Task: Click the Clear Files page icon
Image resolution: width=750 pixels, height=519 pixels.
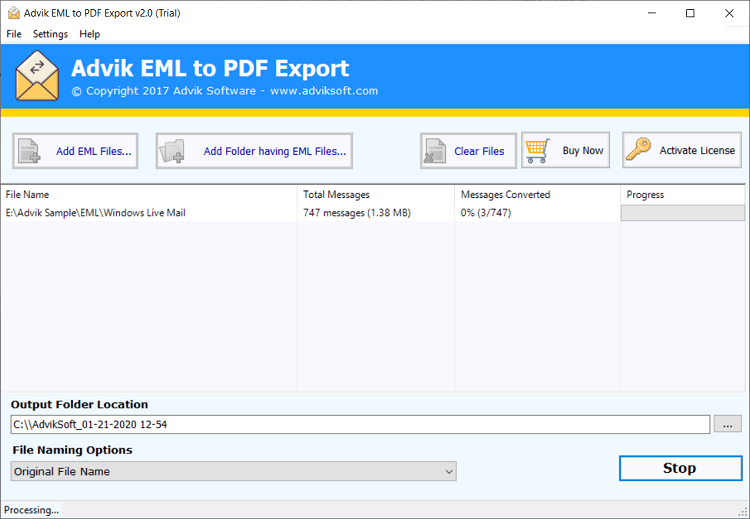Action: (435, 151)
